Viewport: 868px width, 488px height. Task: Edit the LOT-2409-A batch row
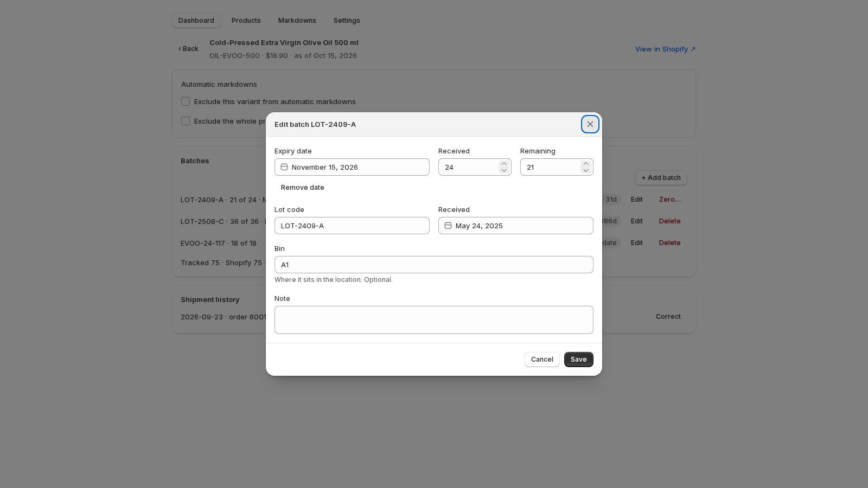click(637, 200)
